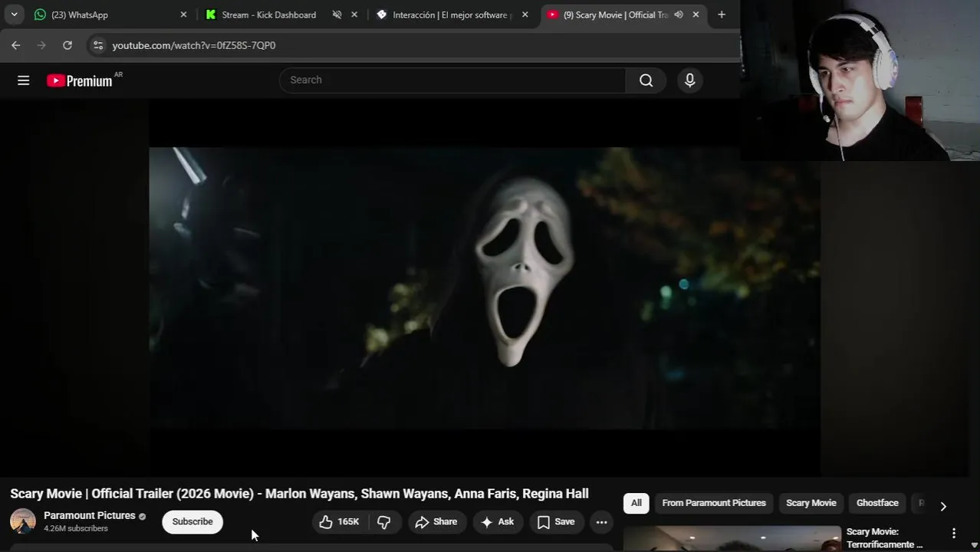Go back with browser back arrow
The width and height of the screenshot is (980, 552).
(x=16, y=45)
